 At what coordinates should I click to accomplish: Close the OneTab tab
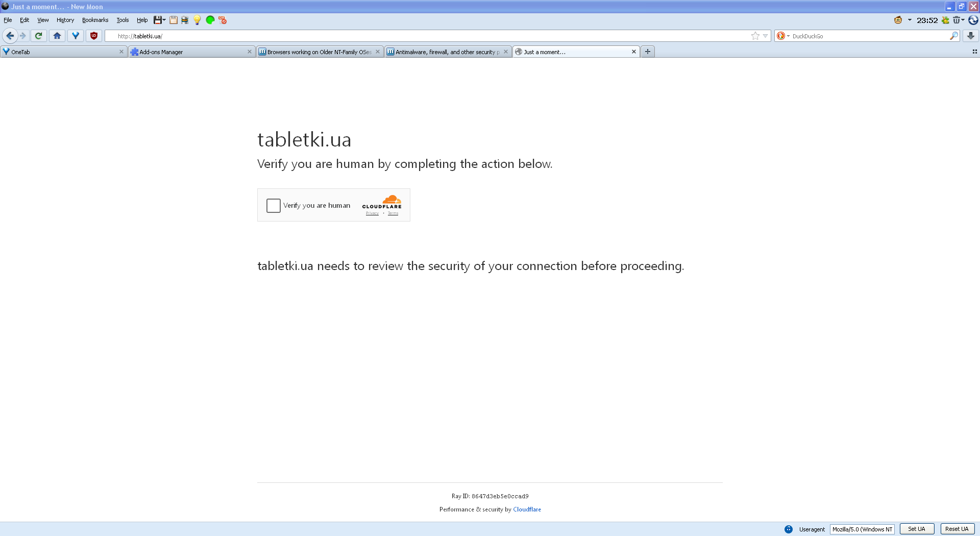click(121, 52)
